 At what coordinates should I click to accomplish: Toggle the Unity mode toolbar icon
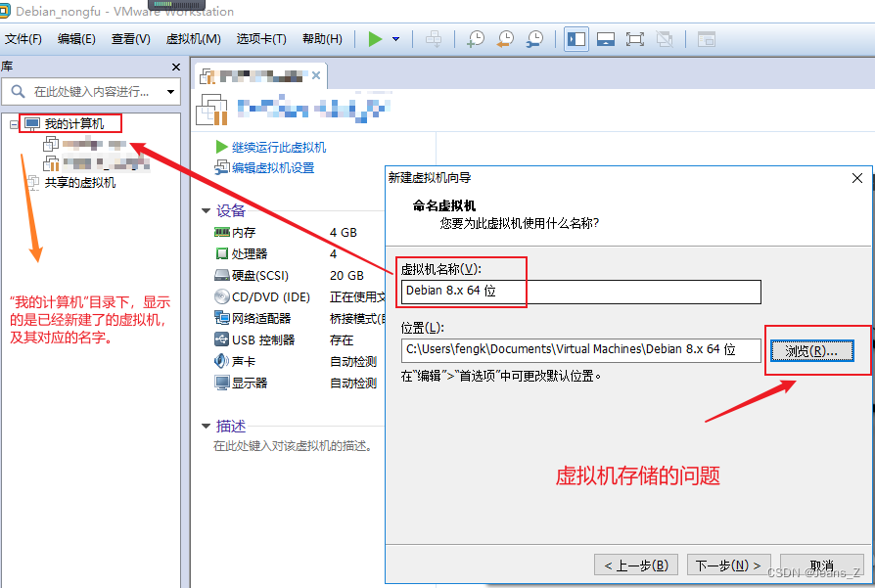(664, 38)
